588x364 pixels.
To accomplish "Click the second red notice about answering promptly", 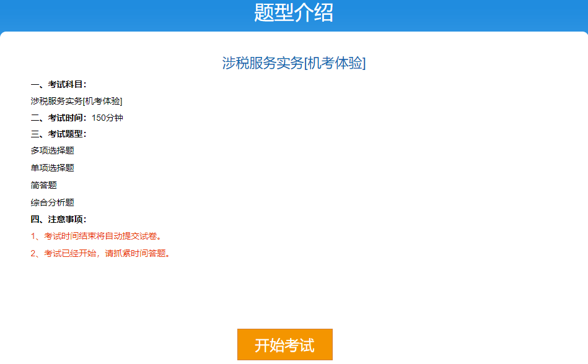I will pos(103,254).
